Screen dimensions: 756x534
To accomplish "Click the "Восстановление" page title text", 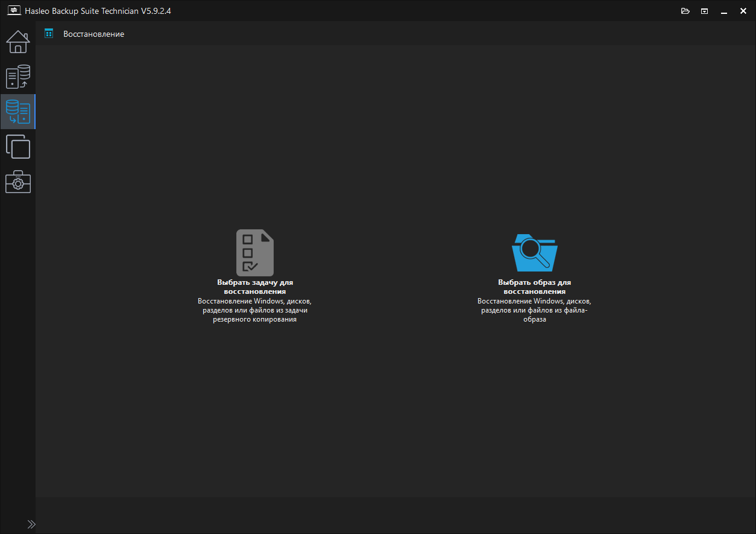I will (94, 34).
